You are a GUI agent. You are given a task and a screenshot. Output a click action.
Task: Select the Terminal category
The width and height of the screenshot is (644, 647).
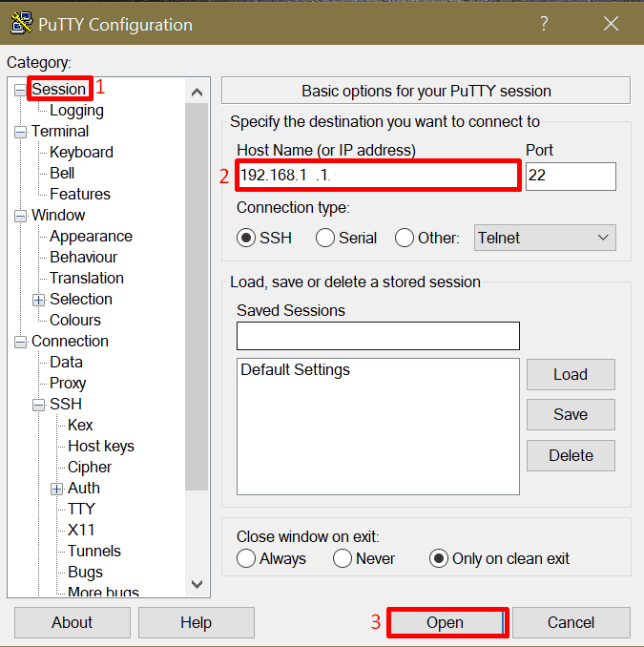click(x=60, y=132)
